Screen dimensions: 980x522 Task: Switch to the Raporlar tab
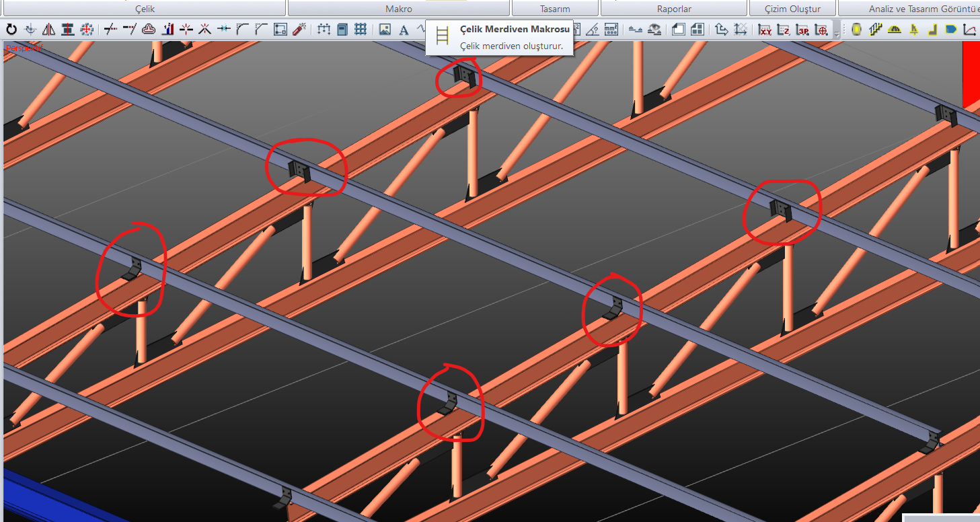(674, 9)
